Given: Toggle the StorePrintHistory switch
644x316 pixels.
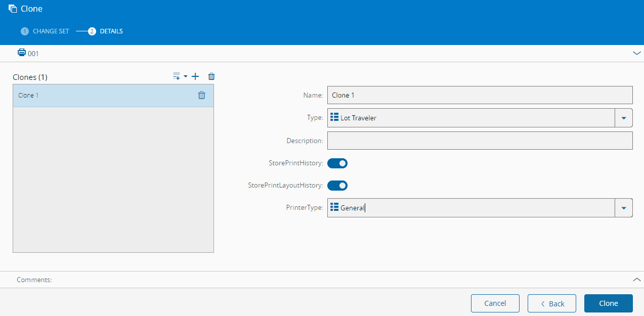Looking at the screenshot, I should pyautogui.click(x=337, y=163).
